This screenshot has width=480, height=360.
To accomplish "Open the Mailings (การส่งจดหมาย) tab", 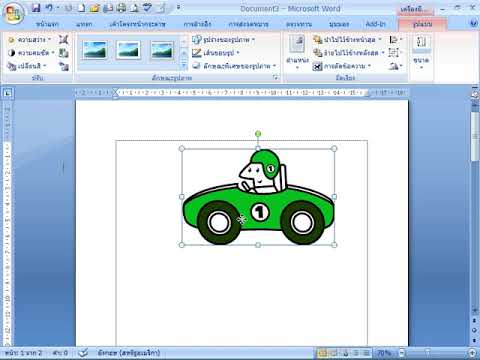I will pos(249,24).
